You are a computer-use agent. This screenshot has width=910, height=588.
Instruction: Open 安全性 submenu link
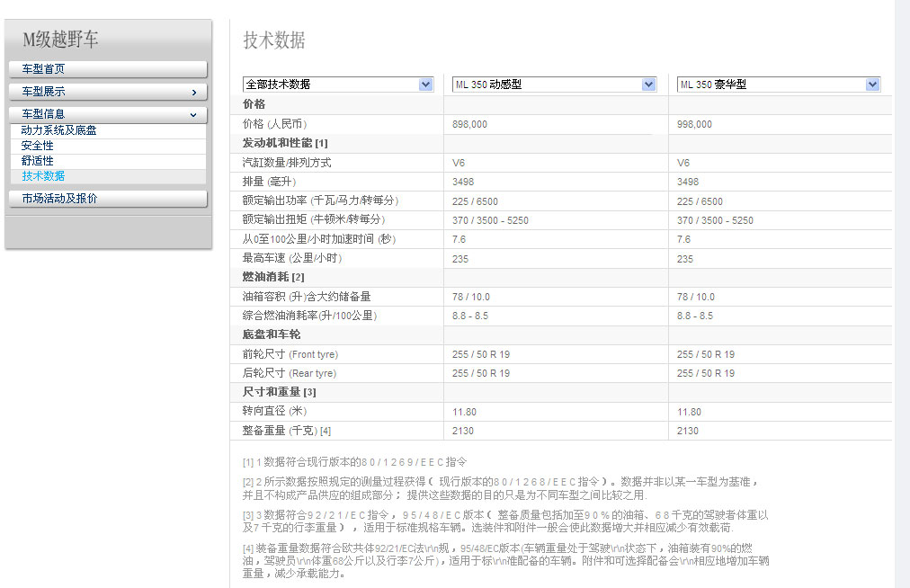click(x=37, y=146)
